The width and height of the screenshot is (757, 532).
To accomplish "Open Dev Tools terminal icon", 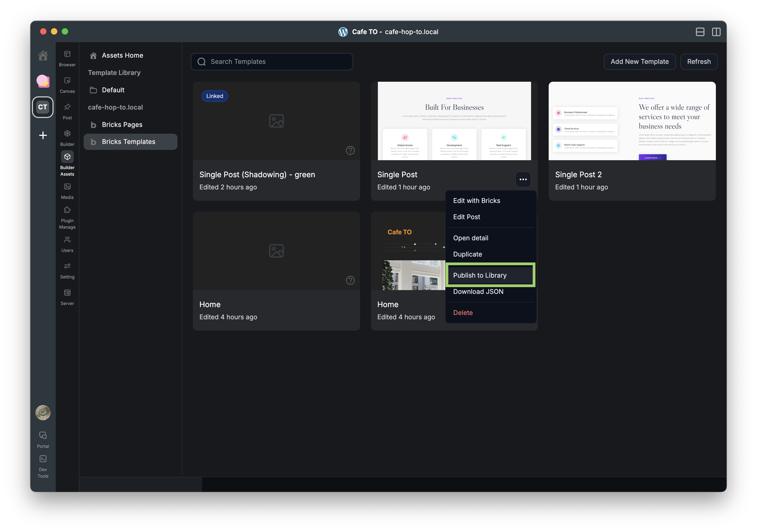I will pyautogui.click(x=43, y=459).
